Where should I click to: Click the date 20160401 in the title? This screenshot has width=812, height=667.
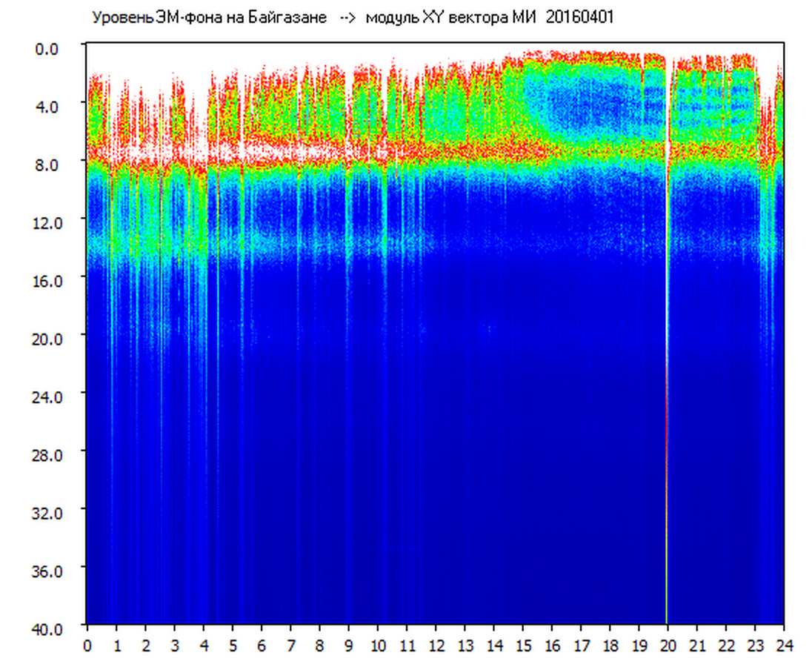click(x=579, y=18)
